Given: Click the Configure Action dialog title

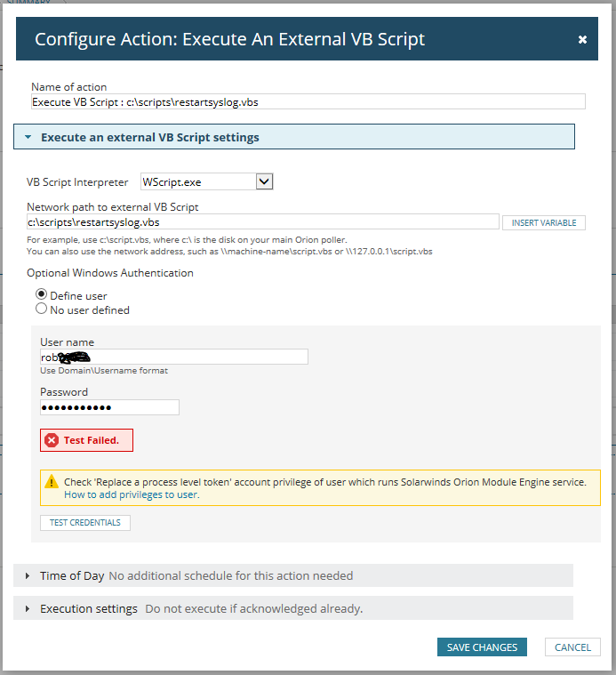Looking at the screenshot, I should tap(229, 39).
